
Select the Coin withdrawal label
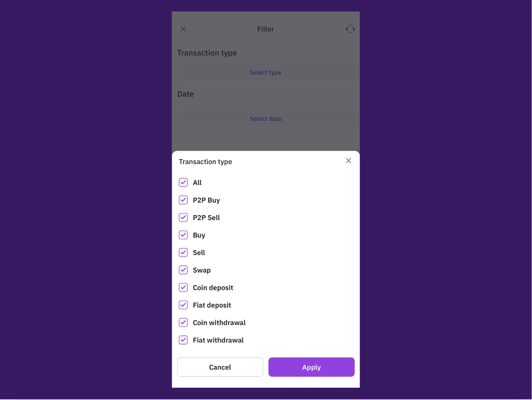[219, 323]
